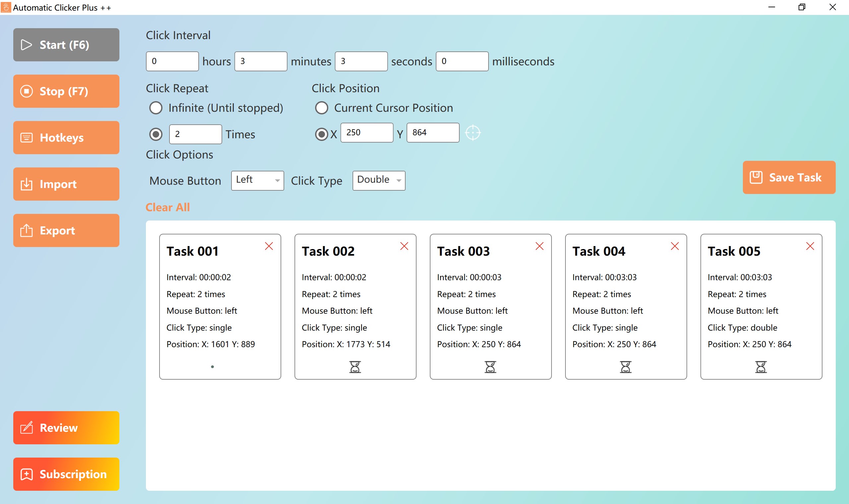Screen dimensions: 849x504
Task: Click the Clear All link
Action: point(167,207)
